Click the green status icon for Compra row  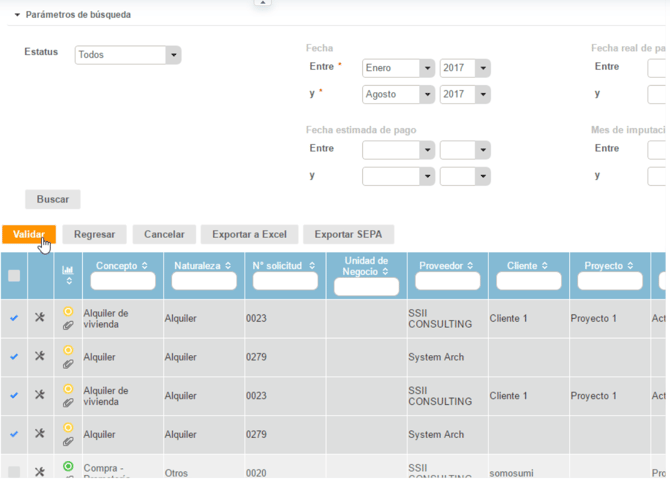[68, 466]
